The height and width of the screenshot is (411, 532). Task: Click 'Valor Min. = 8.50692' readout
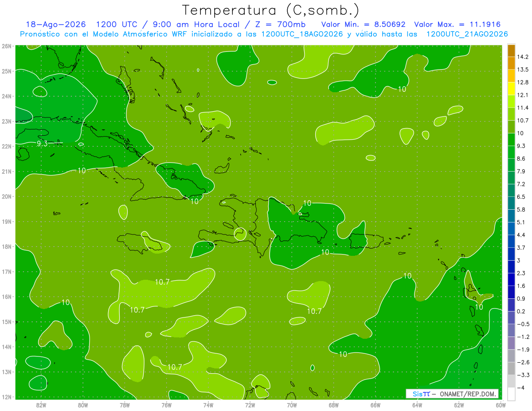point(364,24)
